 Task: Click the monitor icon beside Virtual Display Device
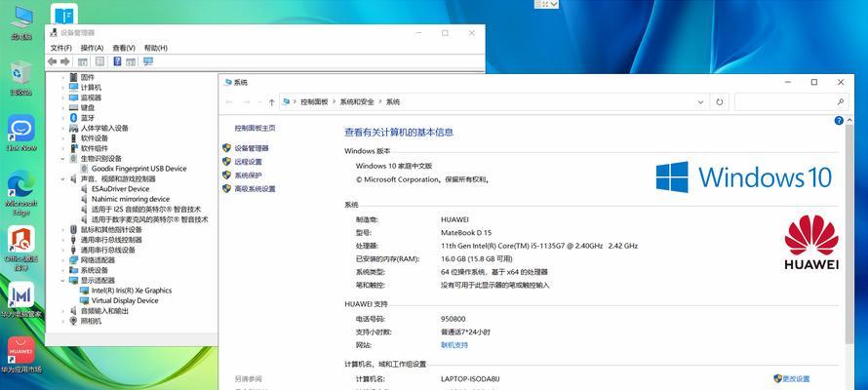click(84, 300)
